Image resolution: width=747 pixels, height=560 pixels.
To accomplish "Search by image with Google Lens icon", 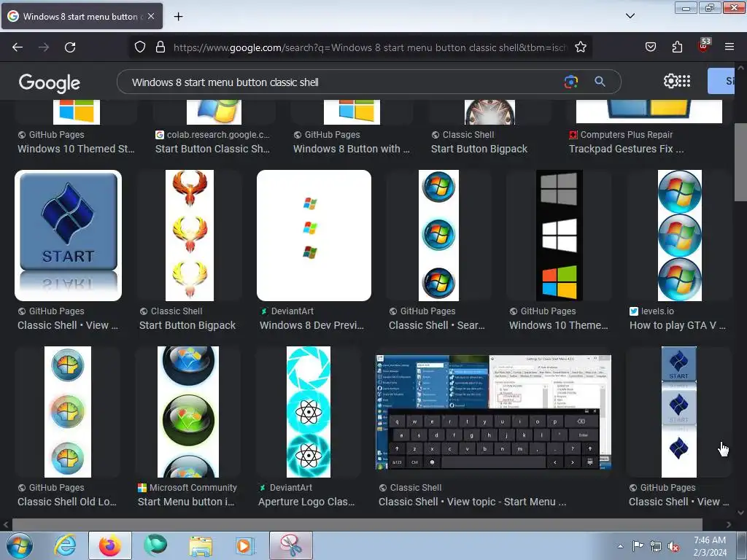I will (570, 82).
